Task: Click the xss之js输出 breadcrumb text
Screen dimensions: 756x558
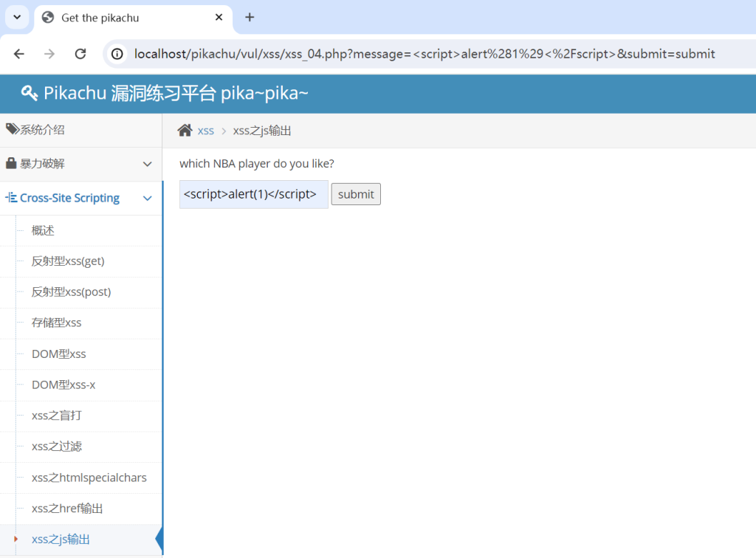Action: (x=262, y=131)
